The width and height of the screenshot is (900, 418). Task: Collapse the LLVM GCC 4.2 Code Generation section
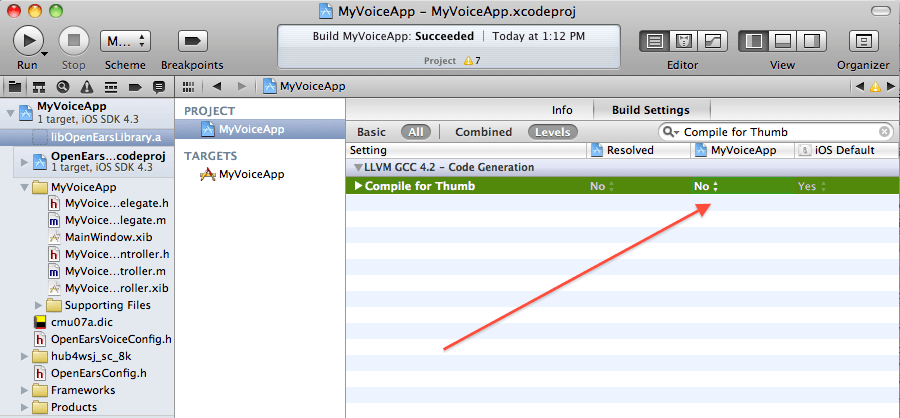coord(357,168)
